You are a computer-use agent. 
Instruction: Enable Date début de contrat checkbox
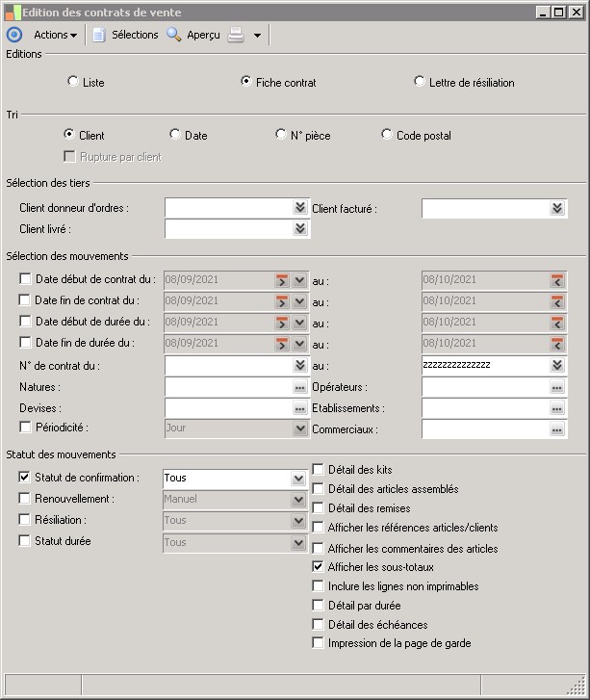(x=25, y=279)
